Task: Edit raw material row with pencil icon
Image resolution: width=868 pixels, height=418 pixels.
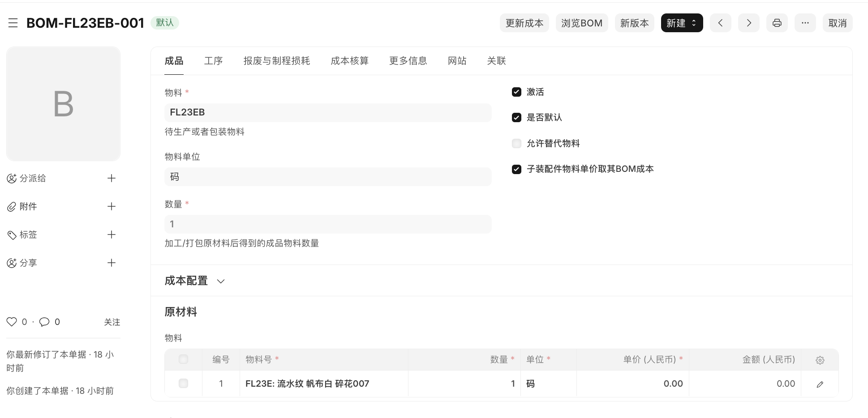Action: [820, 384]
